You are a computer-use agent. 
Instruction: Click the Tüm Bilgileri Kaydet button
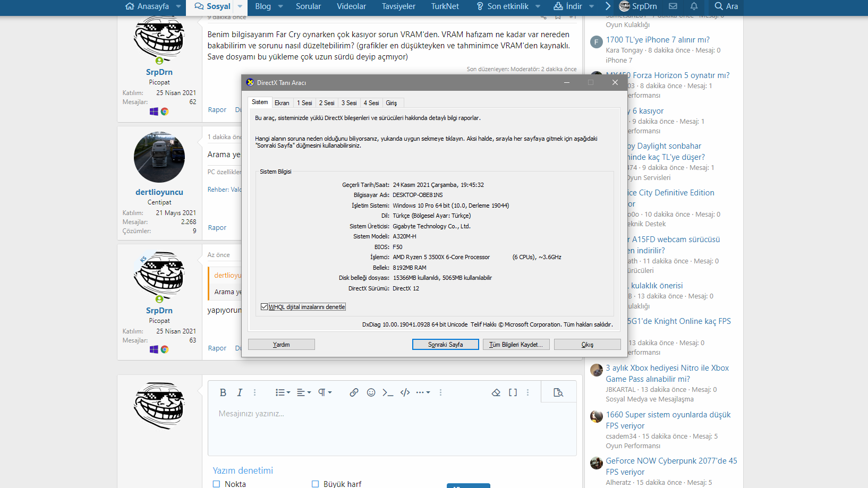coord(516,345)
